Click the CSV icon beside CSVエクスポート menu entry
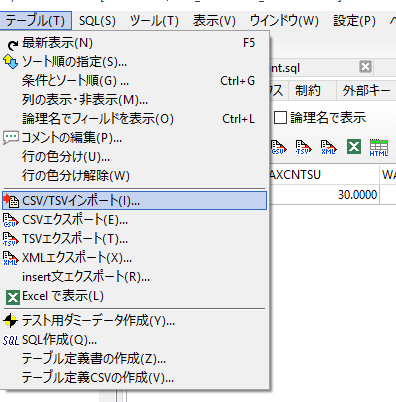 click(11, 220)
